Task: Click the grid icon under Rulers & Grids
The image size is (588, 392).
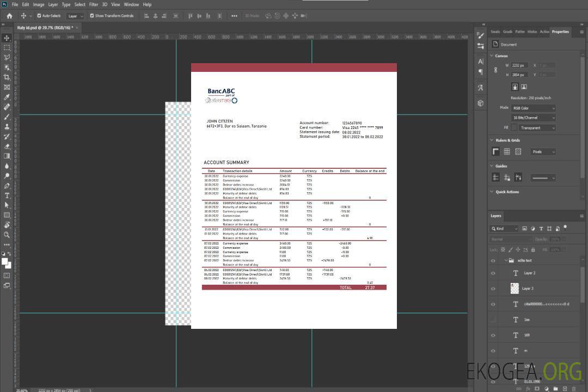Action: 507,152
